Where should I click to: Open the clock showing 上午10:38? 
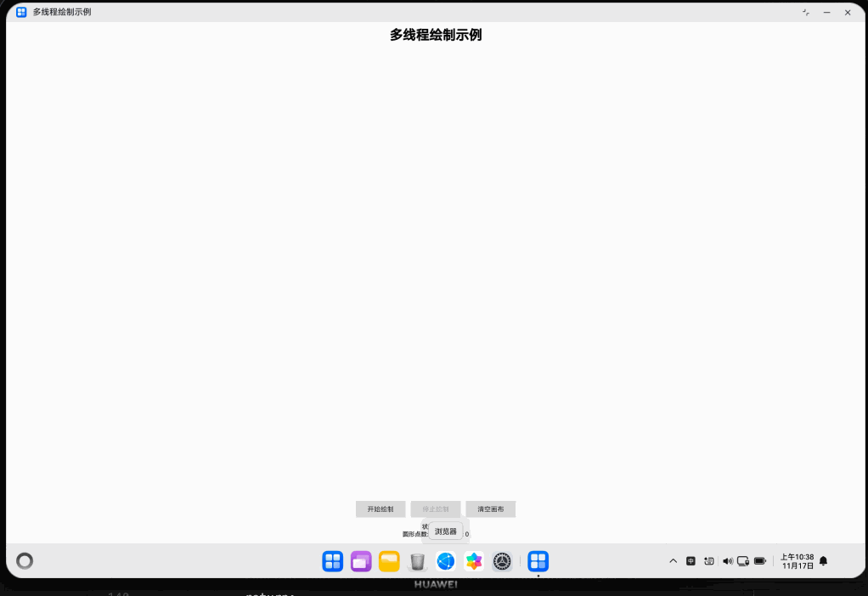pyautogui.click(x=798, y=561)
